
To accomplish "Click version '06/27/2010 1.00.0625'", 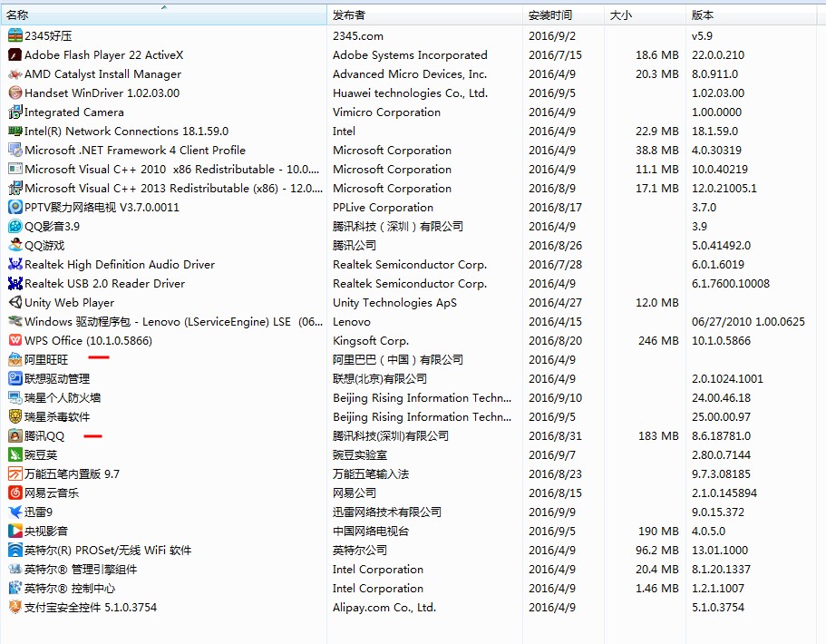I will click(x=748, y=321).
